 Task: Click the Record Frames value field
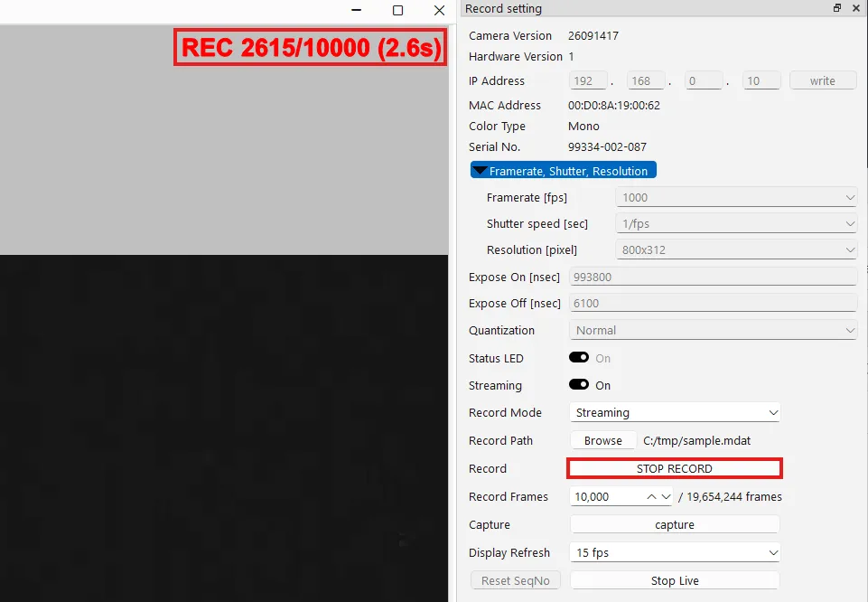point(607,497)
